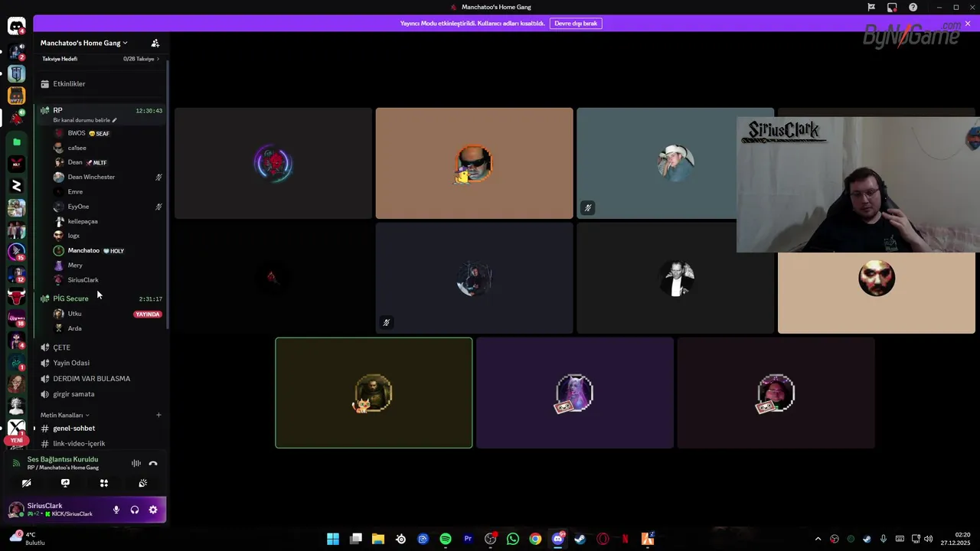Screen dimensions: 980x551
Task: Open Discord direct messages home icon
Action: (16, 26)
